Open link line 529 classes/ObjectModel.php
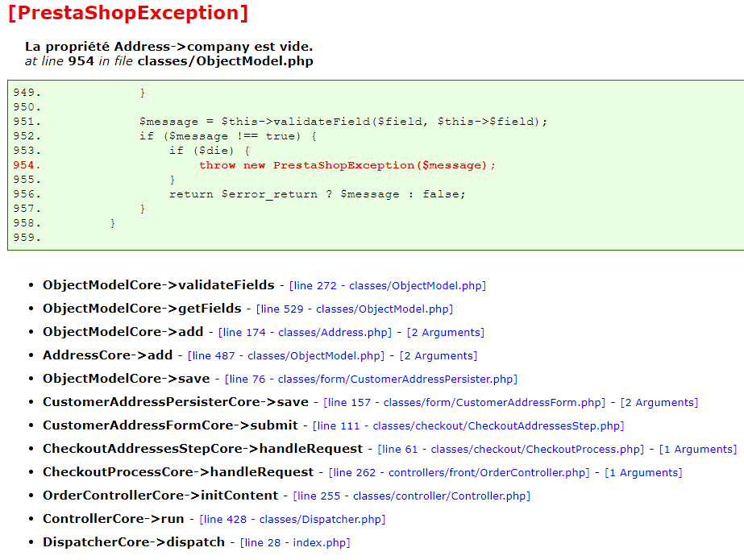744x560 pixels. (355, 309)
